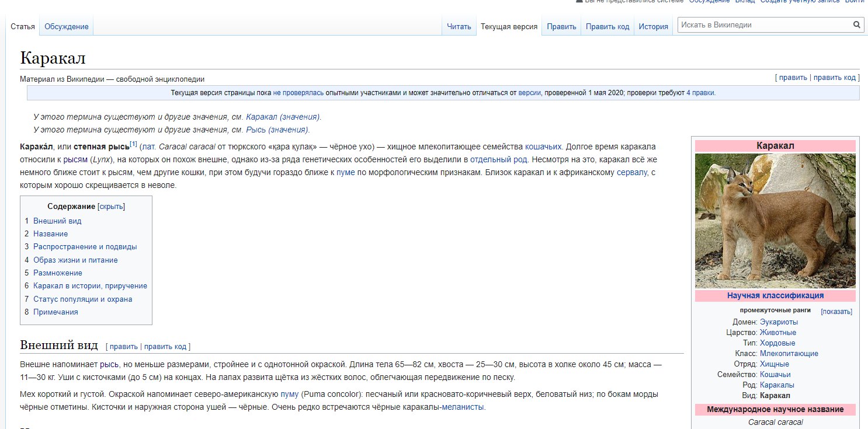868x429 pixels.
Task: Click the top-right править код link
Action: coord(834,78)
